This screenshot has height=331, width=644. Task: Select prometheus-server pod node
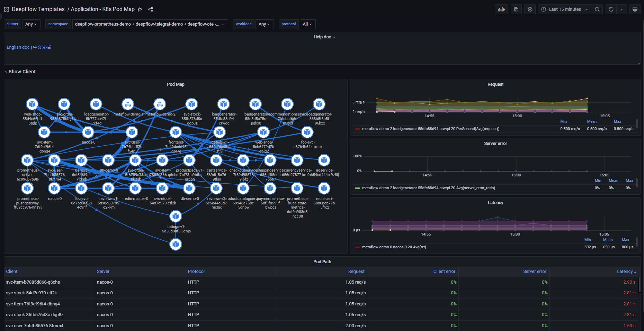[x=27, y=160]
